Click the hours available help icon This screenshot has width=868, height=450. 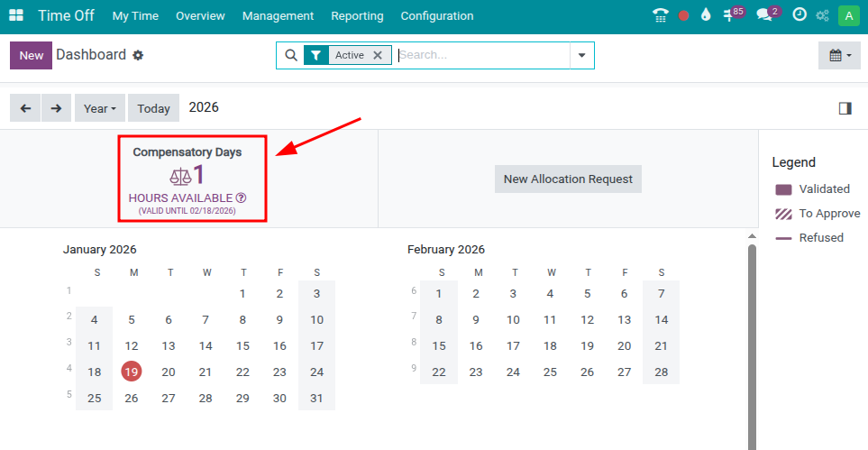click(241, 197)
